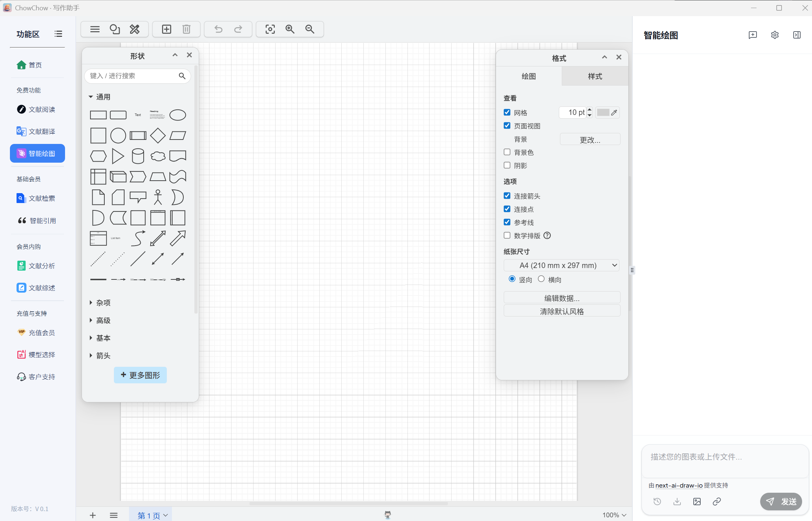This screenshot has width=812, height=521.
Task: Select the diamond shape in general shapes
Action: click(158, 135)
